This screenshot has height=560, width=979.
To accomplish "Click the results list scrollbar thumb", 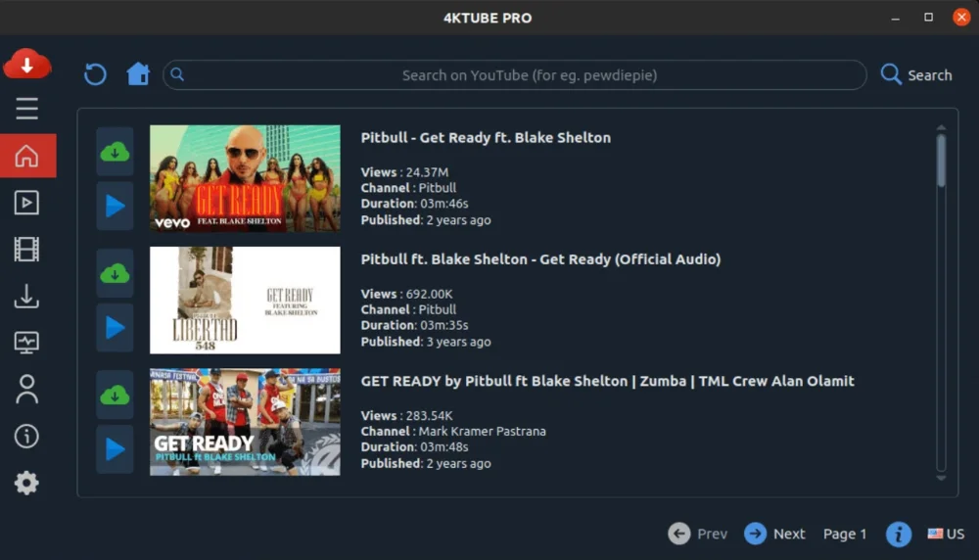I will coord(941,161).
